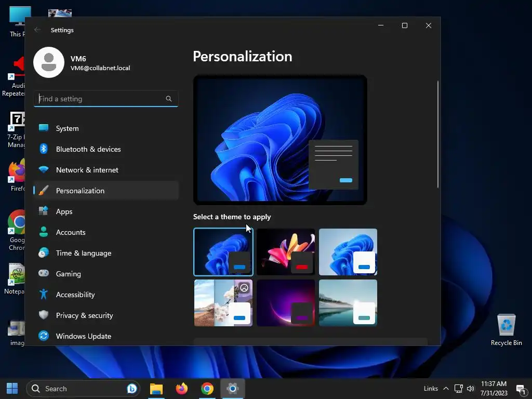532x399 pixels.
Task: Open Privacy & security settings
Action: [106, 315]
